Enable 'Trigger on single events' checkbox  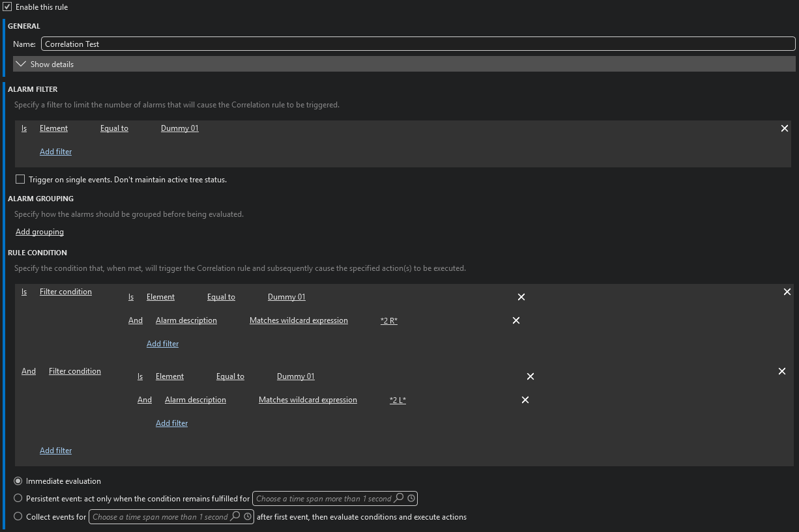coord(20,179)
